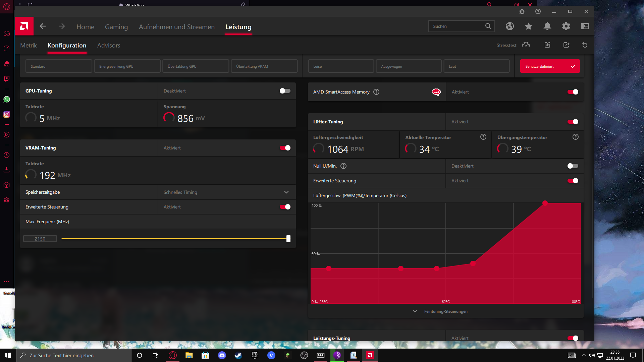Click the AMD logo home icon

(24, 26)
